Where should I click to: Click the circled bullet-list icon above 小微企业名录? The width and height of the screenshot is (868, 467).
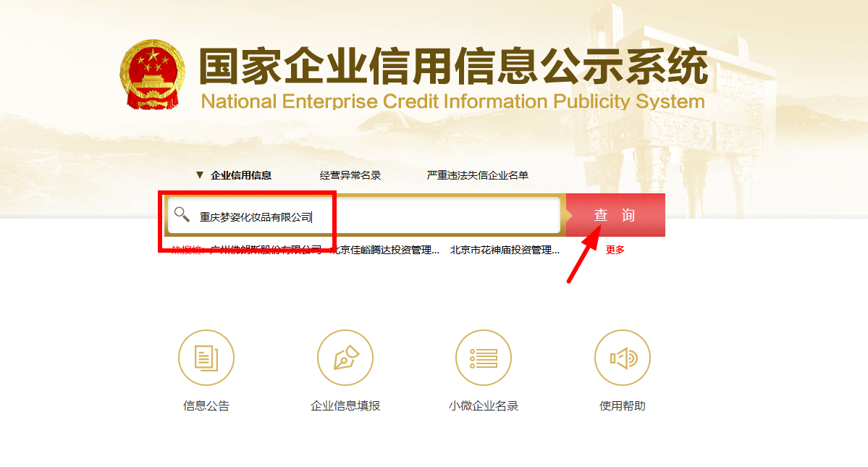tap(484, 357)
